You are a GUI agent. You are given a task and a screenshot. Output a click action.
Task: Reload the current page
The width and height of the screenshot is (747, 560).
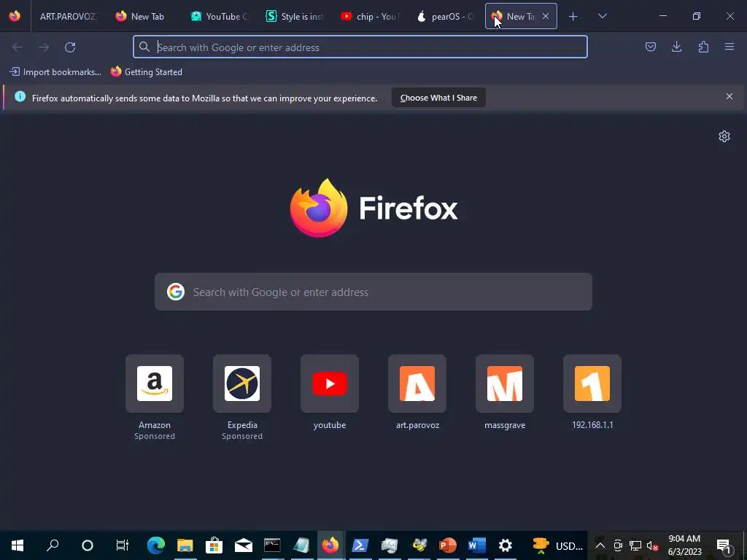click(70, 47)
